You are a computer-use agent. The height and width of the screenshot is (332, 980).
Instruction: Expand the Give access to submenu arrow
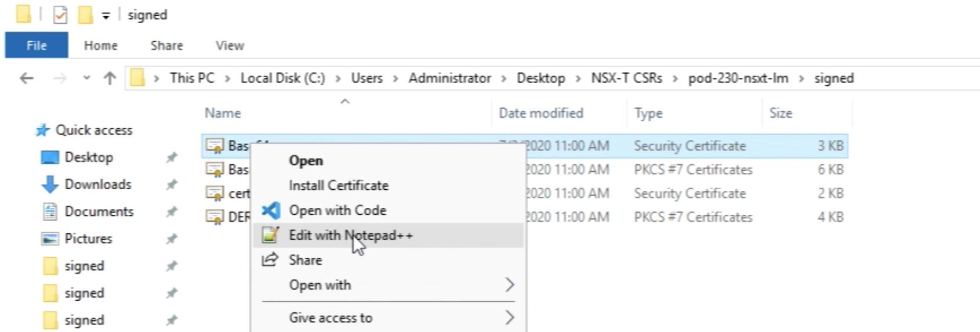(x=509, y=317)
